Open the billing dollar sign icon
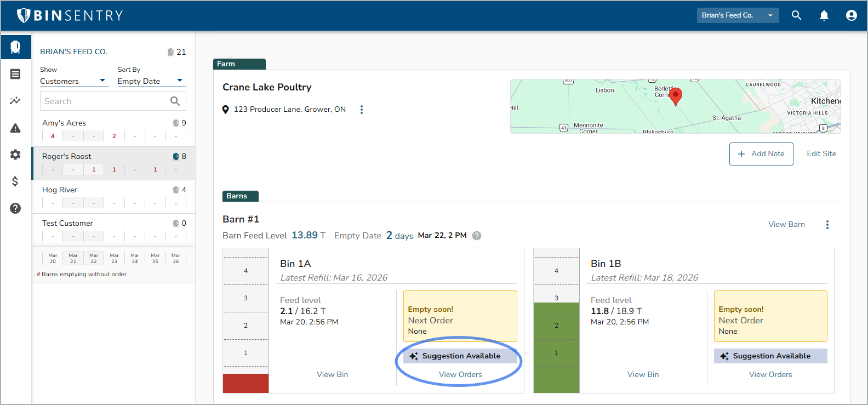868x405 pixels. tap(15, 181)
